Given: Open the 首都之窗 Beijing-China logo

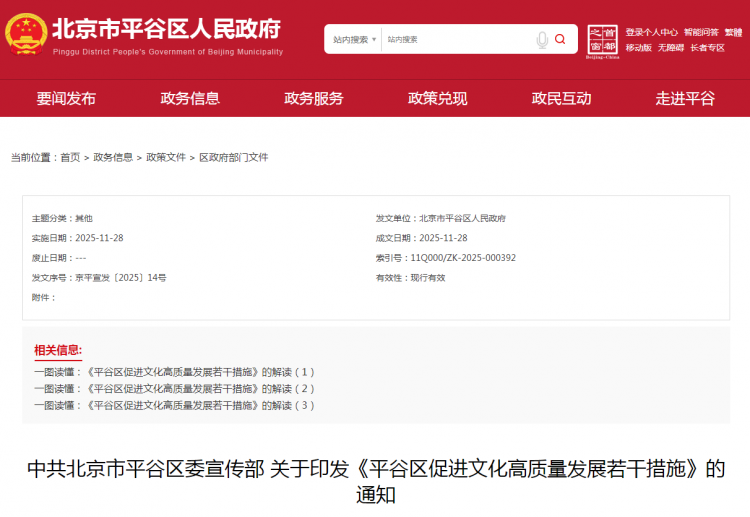Looking at the screenshot, I should [x=602, y=42].
